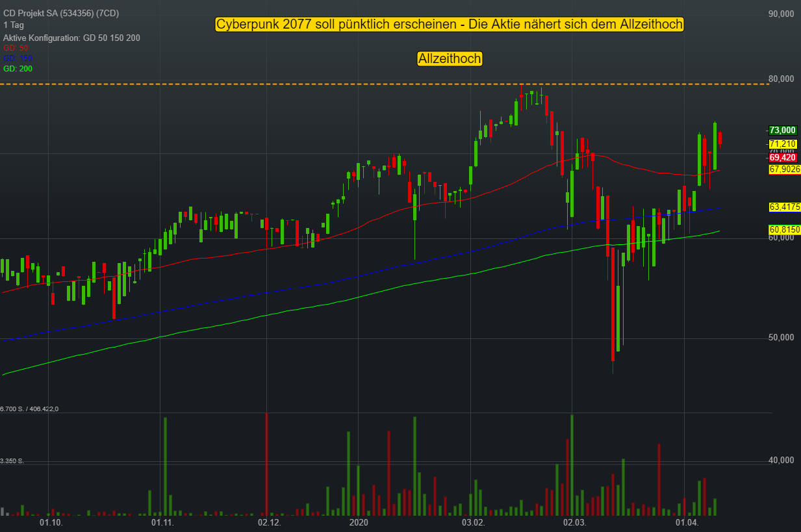Click the blue "GD: 150" legend entry
The width and height of the screenshot is (801, 532).
pyautogui.click(x=18, y=58)
